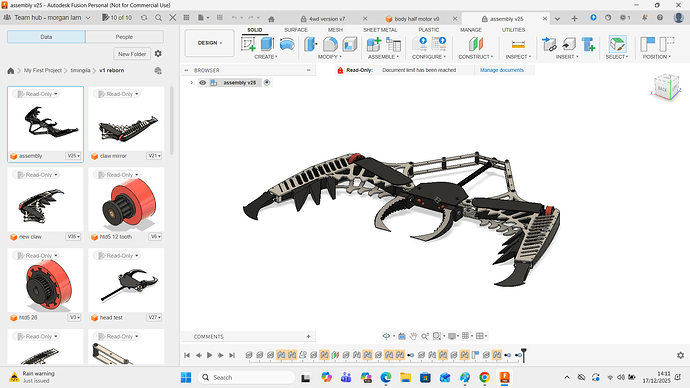Open the Inspect dropdown menu
The width and height of the screenshot is (690, 388).
pyautogui.click(x=518, y=57)
